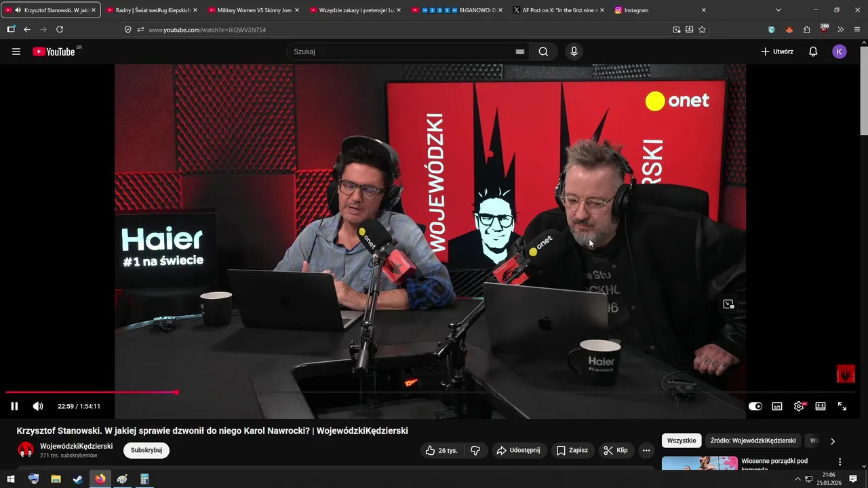
Task: Click the install/download page icon in address bar
Action: [690, 30]
